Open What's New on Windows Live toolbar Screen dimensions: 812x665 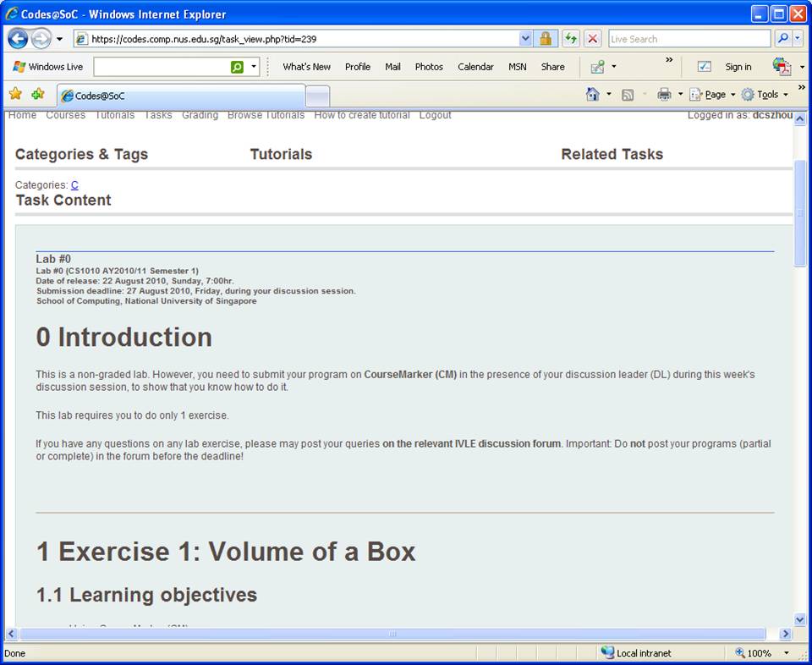(306, 67)
